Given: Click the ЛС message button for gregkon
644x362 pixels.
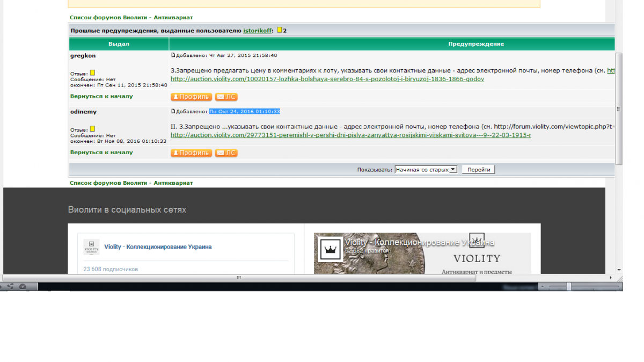Looking at the screenshot, I should (x=226, y=97).
